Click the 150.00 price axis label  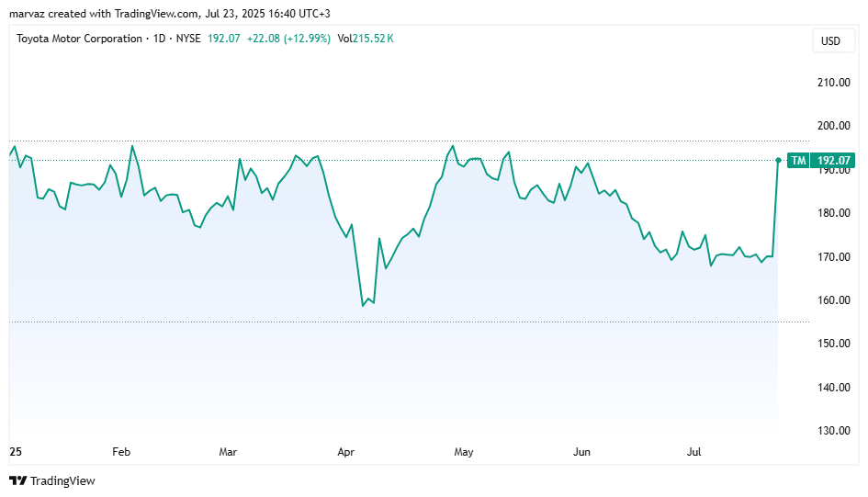834,344
